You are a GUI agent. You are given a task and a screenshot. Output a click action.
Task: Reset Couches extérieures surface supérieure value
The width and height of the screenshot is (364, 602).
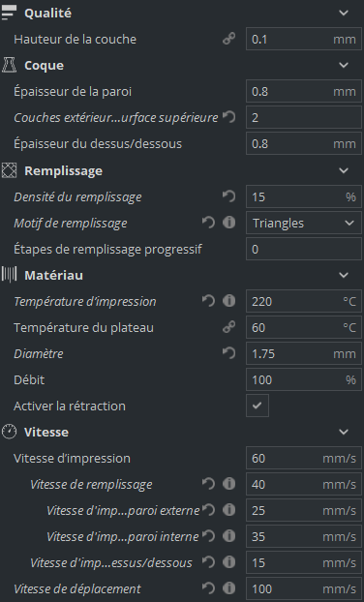click(x=228, y=117)
